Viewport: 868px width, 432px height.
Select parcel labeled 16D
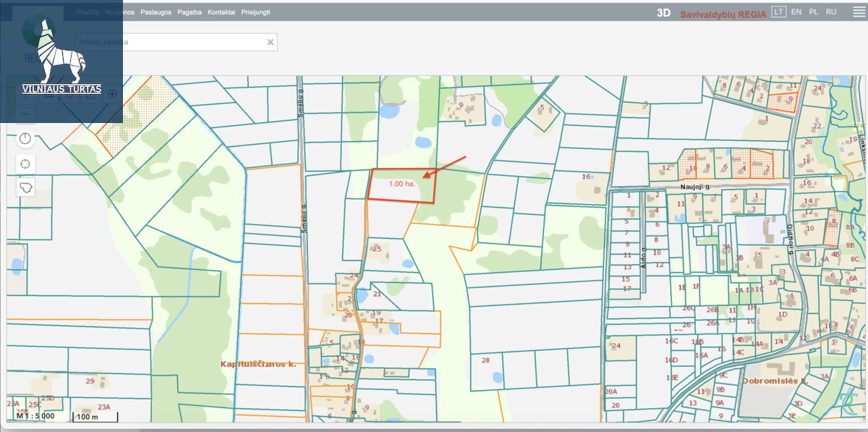pos(671,360)
